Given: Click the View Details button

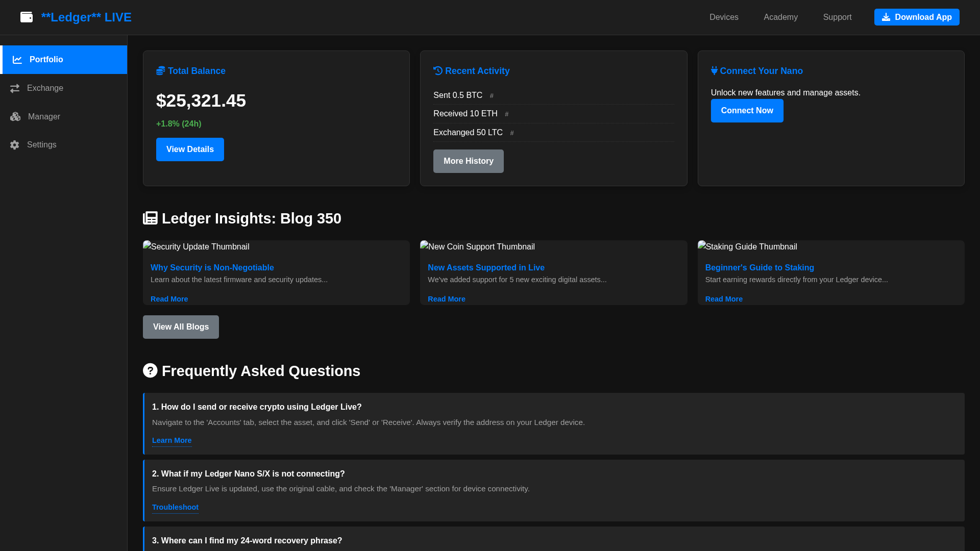Looking at the screenshot, I should pos(190,149).
